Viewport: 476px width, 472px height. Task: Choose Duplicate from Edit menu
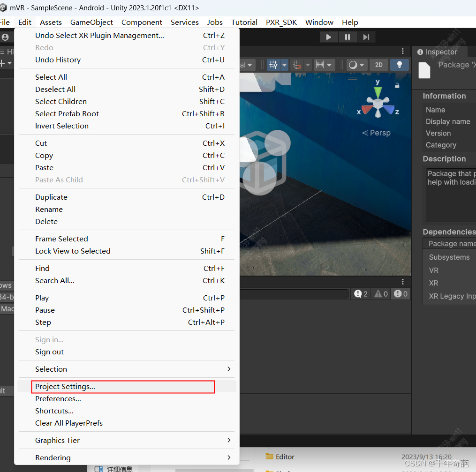coord(127,197)
